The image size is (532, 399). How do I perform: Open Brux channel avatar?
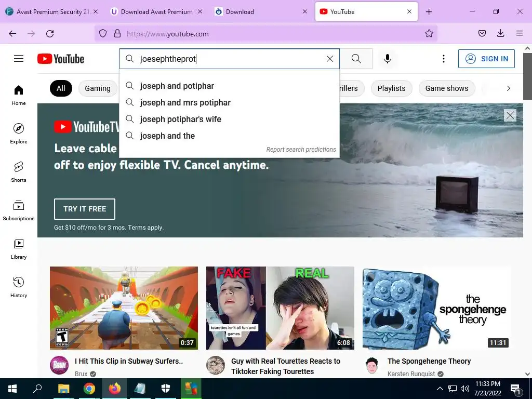[59, 365]
